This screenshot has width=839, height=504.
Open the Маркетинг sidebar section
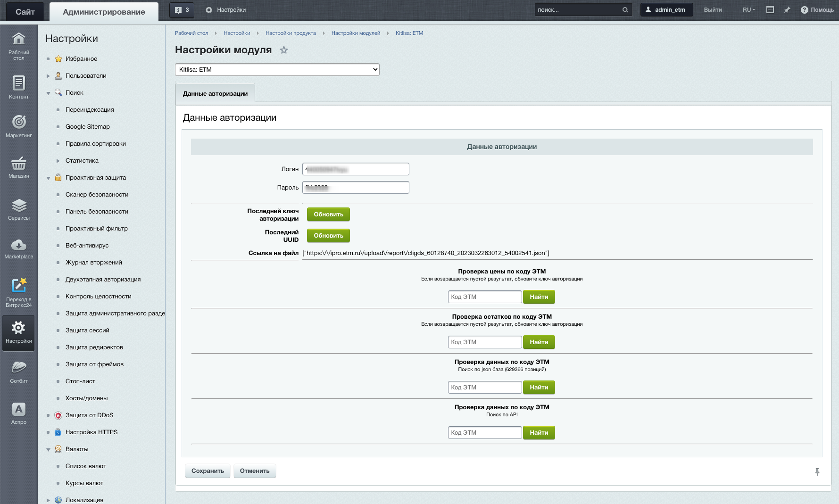[x=19, y=126]
